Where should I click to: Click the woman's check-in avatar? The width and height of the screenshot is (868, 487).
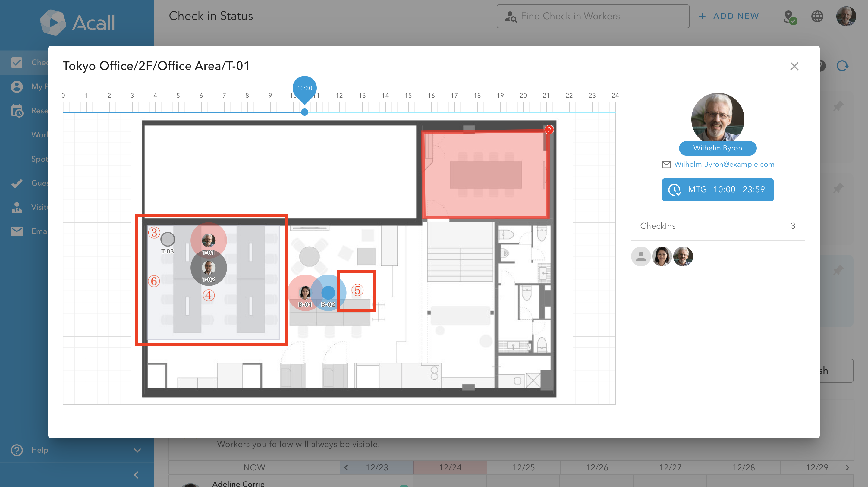pos(662,256)
